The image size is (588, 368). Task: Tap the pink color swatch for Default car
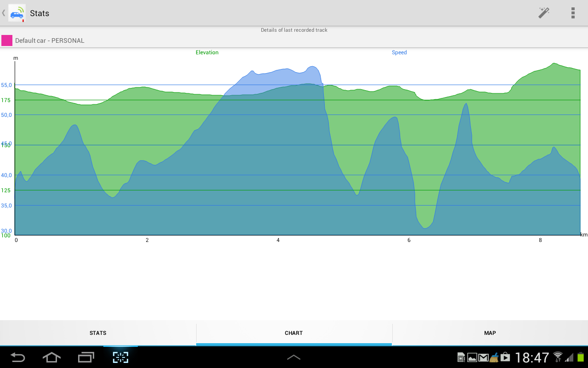(x=6, y=40)
